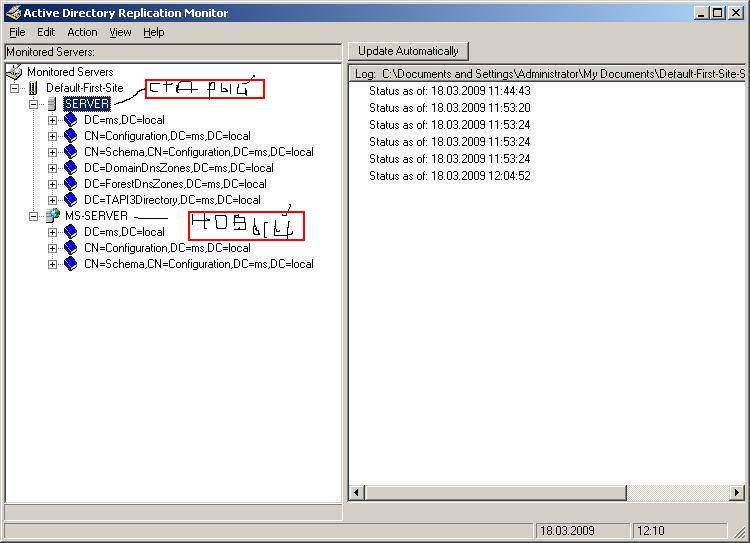Image resolution: width=750 pixels, height=543 pixels.
Task: Maximize the Replication Monitor window
Action: pyautogui.click(x=717, y=13)
